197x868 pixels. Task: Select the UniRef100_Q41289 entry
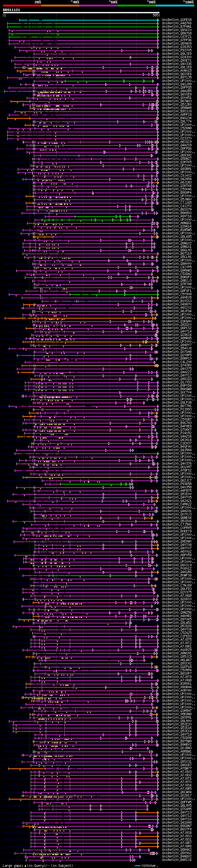pyautogui.click(x=177, y=84)
